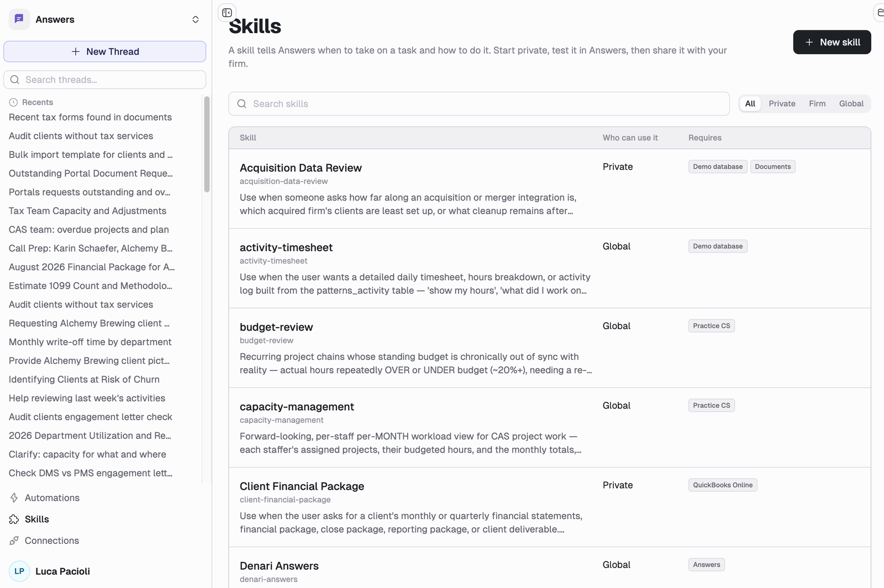Click the Recents clock icon
The width and height of the screenshot is (884, 588).
[13, 102]
